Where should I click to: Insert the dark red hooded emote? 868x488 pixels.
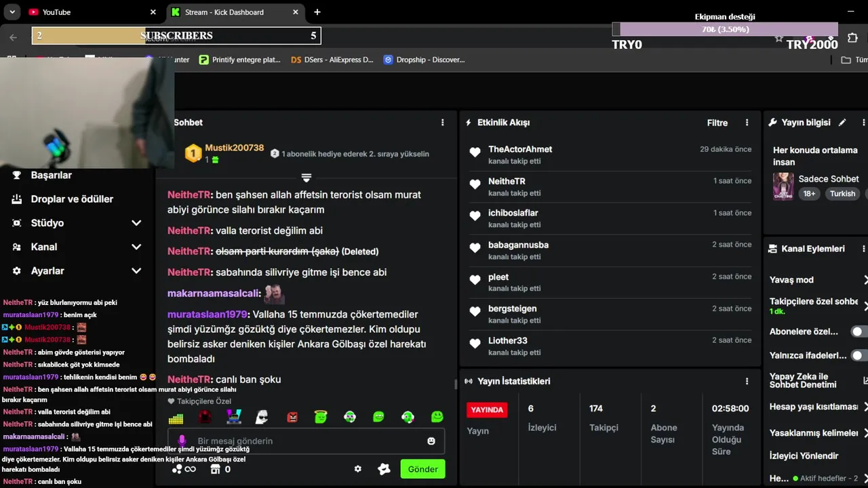click(x=204, y=418)
